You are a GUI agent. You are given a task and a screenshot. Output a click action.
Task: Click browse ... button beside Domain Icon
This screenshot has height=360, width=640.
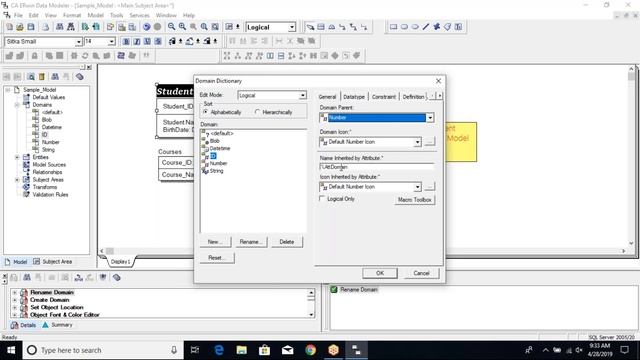429,142
